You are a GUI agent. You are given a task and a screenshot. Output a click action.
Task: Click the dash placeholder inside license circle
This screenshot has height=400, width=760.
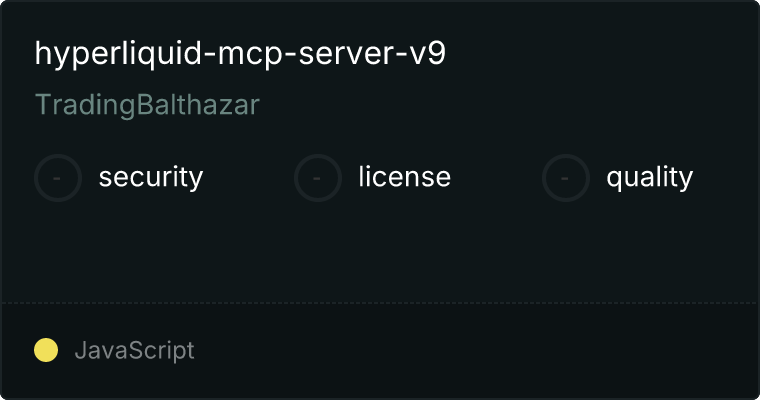tap(317, 178)
